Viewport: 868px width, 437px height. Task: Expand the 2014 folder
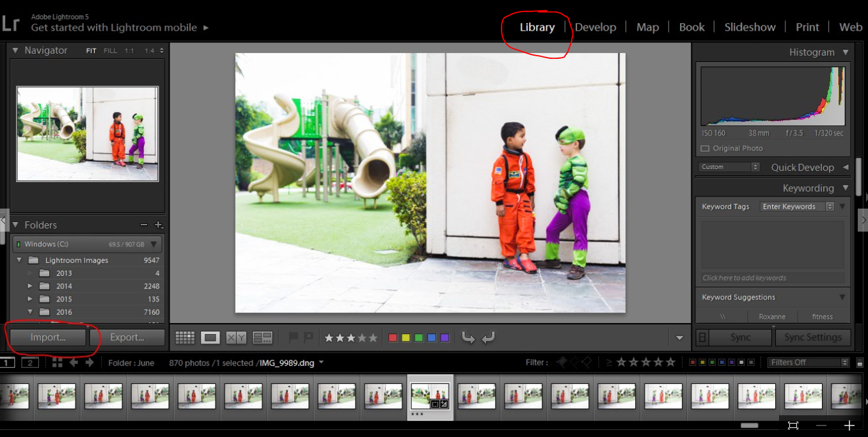click(x=29, y=286)
